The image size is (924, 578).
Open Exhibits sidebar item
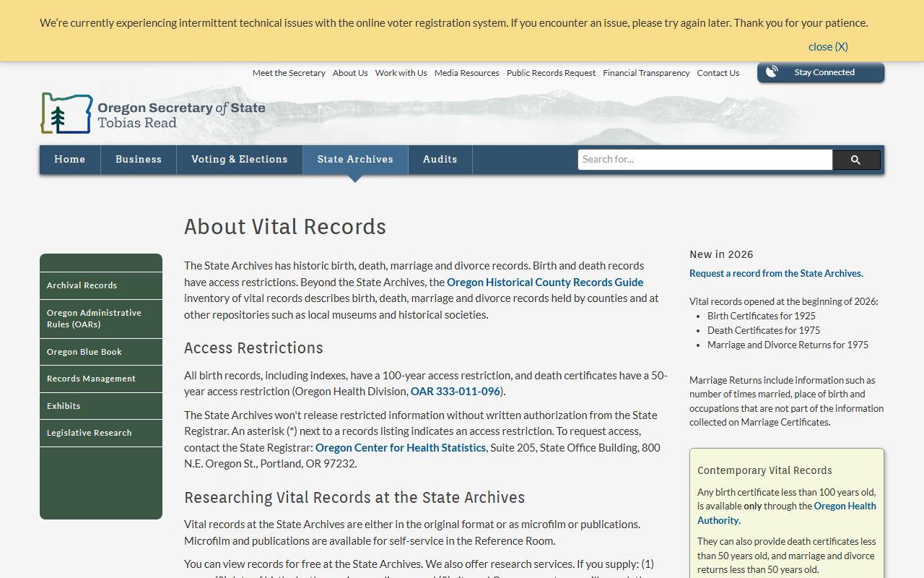[101, 406]
